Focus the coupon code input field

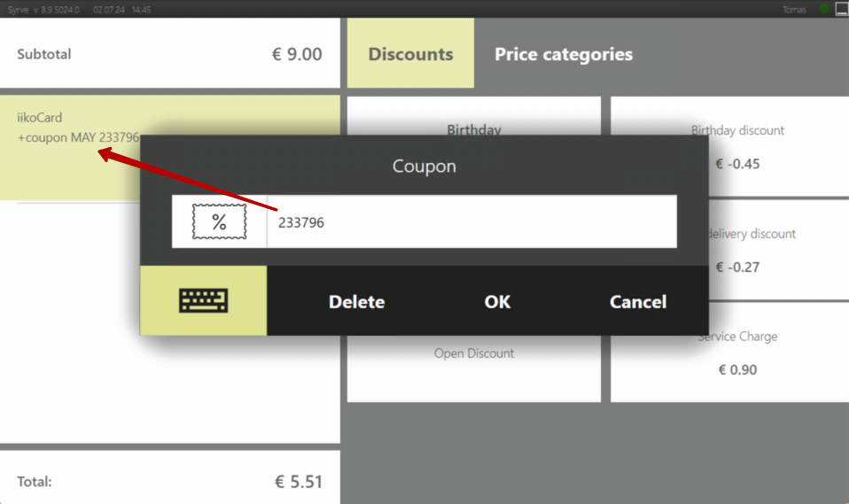[471, 222]
